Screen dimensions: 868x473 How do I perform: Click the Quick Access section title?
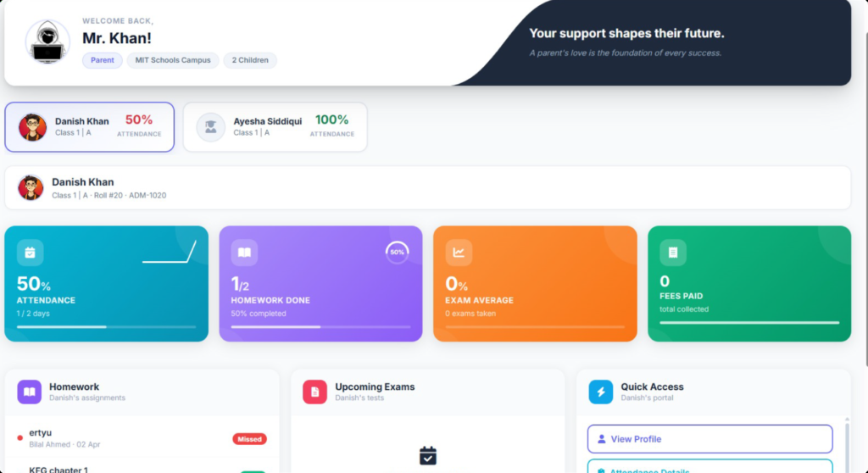click(652, 387)
